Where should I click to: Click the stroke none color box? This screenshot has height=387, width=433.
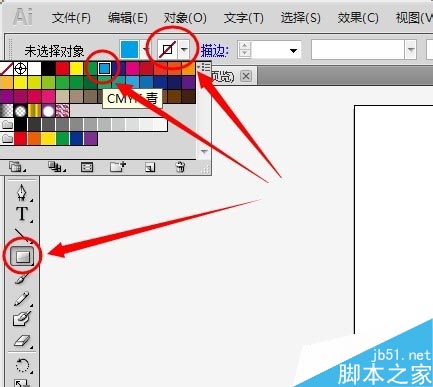click(168, 50)
